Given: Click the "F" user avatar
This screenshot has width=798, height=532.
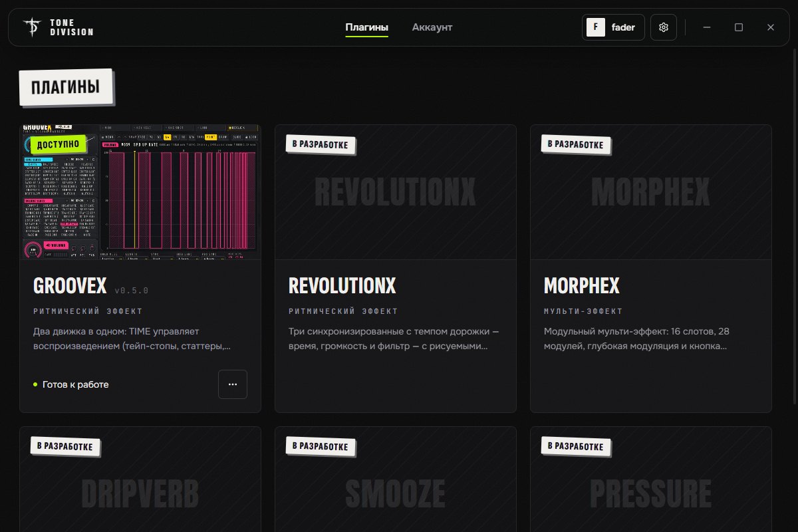Looking at the screenshot, I should pos(596,27).
